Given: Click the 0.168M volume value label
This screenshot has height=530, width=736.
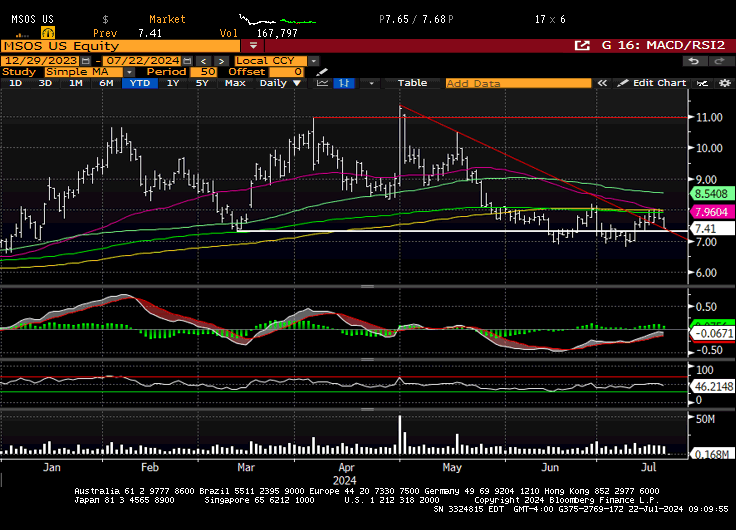Looking at the screenshot, I should coord(713,454).
